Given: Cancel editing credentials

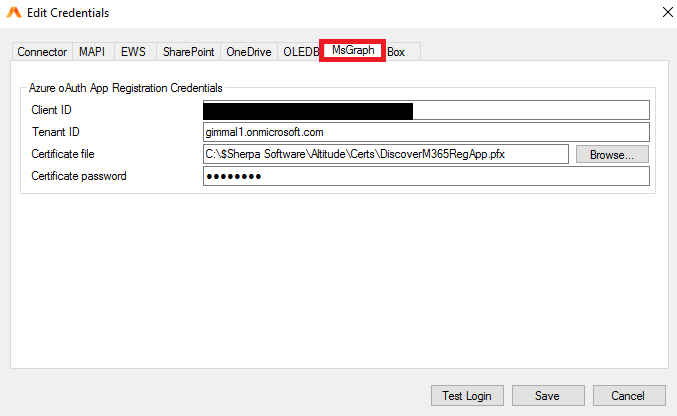Looking at the screenshot, I should pyautogui.click(x=628, y=396).
